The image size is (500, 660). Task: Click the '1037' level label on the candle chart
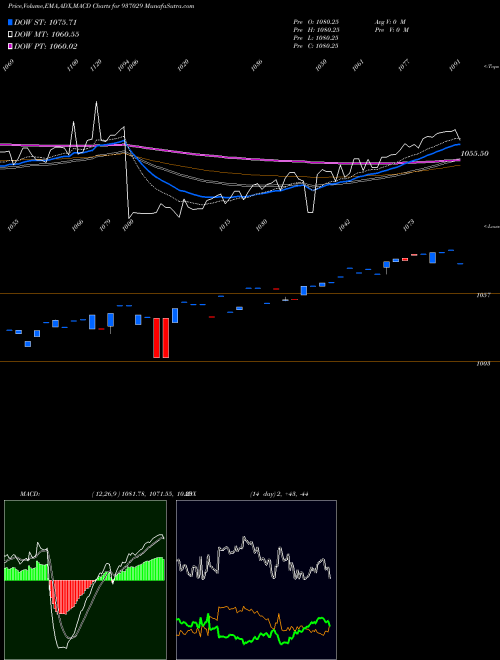click(x=483, y=295)
